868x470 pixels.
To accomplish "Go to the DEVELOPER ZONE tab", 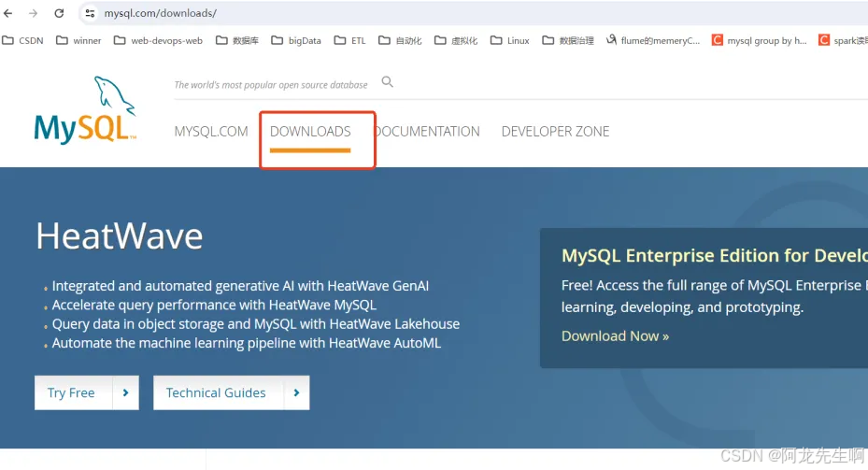I will tap(555, 132).
